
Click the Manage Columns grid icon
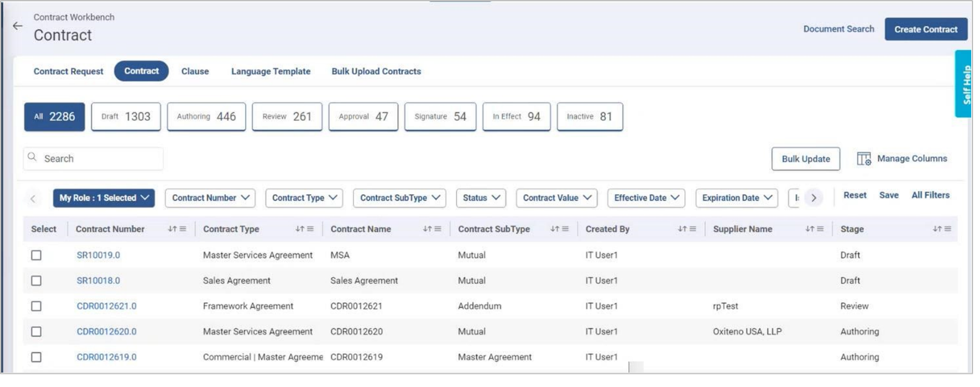click(x=864, y=159)
